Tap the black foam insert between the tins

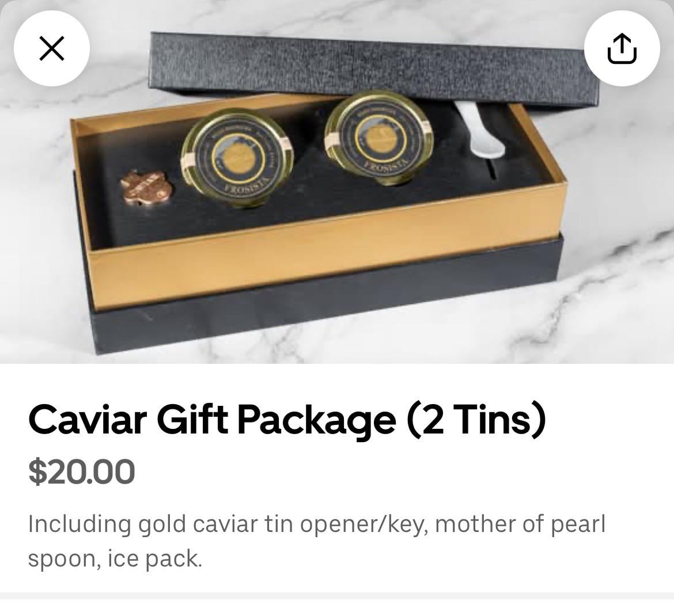tap(309, 180)
